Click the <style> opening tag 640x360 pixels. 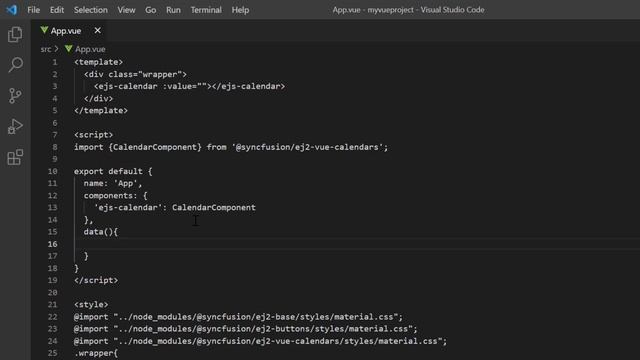(x=91, y=304)
